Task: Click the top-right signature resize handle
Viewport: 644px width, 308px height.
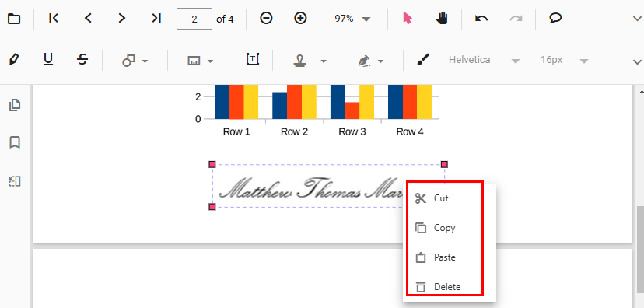Action: pos(444,164)
